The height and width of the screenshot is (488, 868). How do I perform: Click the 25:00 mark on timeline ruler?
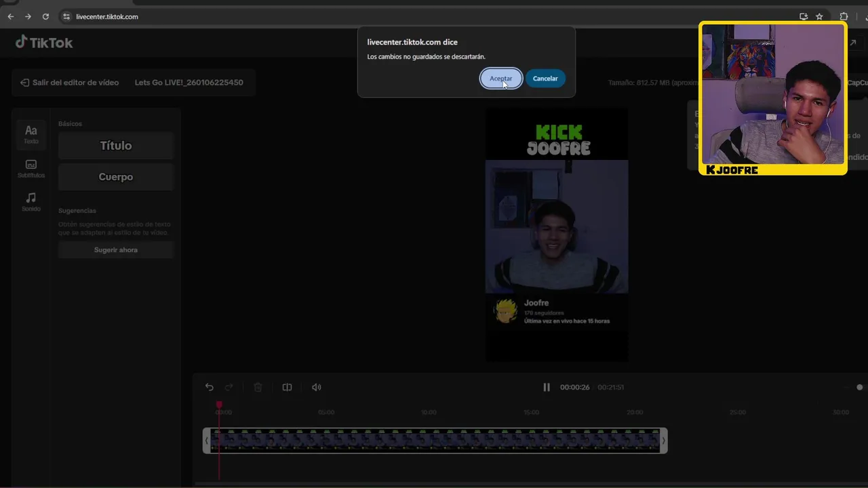pos(737,412)
